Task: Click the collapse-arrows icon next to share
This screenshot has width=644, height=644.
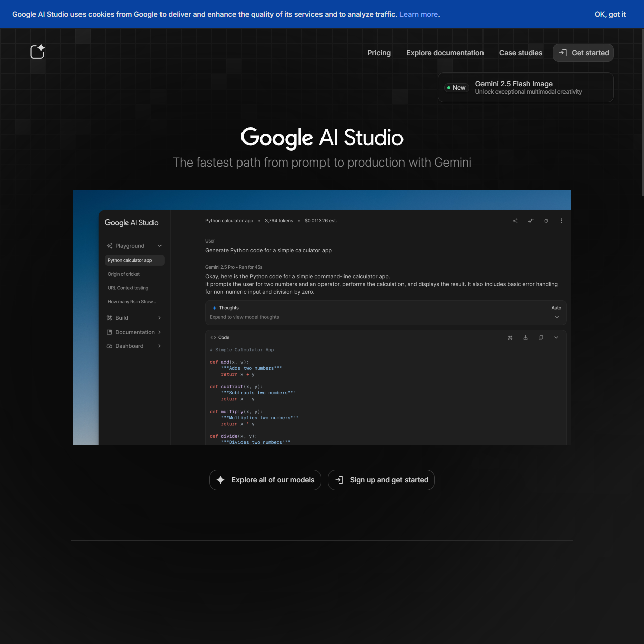Action: (x=530, y=221)
